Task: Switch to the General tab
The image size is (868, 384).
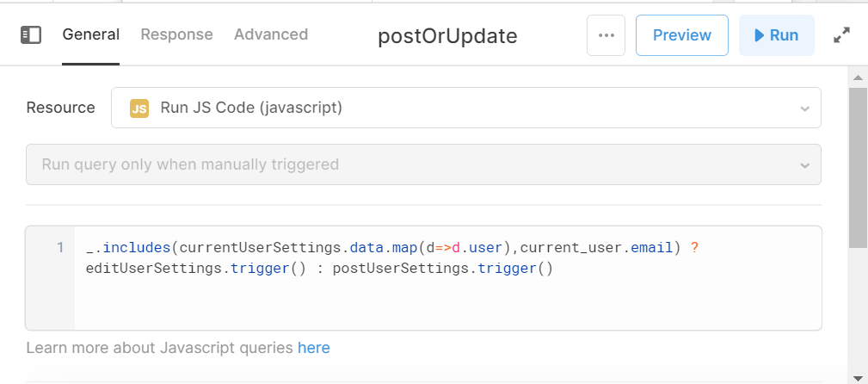Action: coord(91,34)
